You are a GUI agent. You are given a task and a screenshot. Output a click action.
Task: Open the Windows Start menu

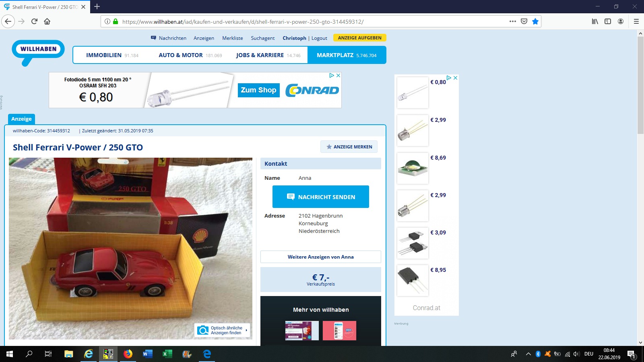10,354
